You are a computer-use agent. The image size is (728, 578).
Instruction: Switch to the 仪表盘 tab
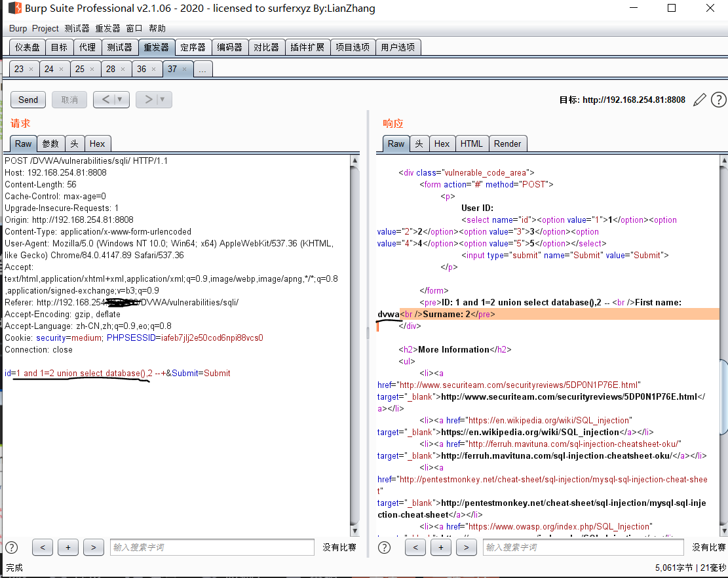pyautogui.click(x=28, y=47)
